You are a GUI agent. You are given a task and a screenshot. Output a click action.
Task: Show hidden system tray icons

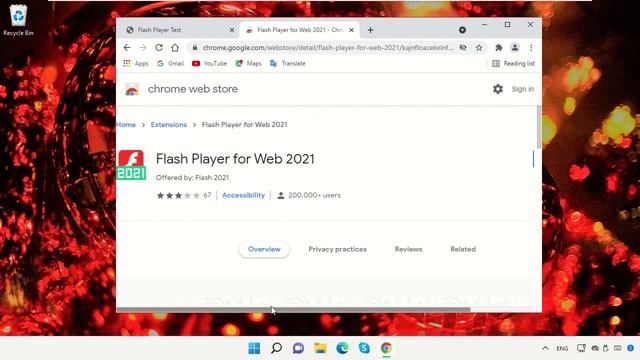pyautogui.click(x=545, y=348)
